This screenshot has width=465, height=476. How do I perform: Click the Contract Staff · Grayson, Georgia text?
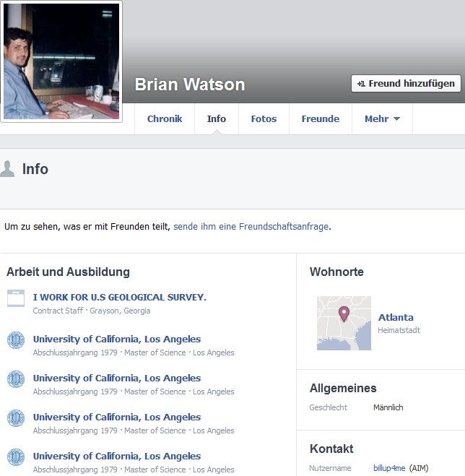(x=92, y=311)
